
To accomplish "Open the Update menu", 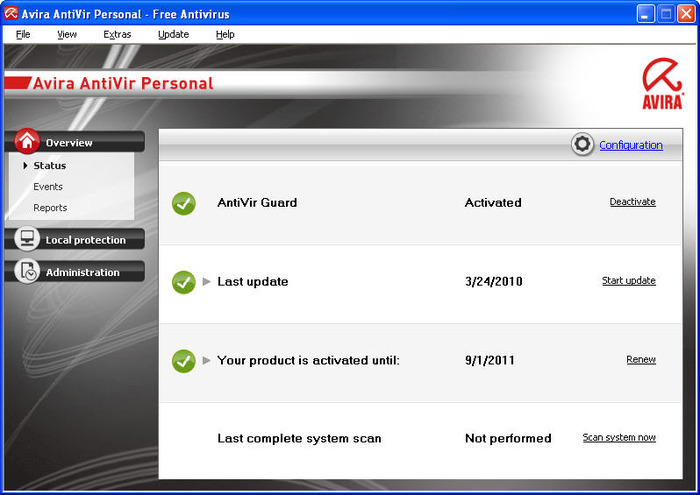I will 173,34.
